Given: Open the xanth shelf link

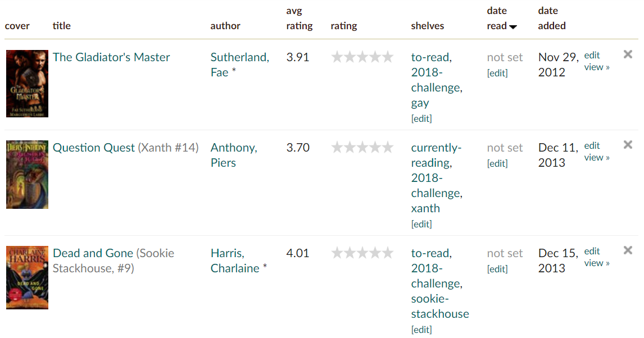Looking at the screenshot, I should (425, 208).
